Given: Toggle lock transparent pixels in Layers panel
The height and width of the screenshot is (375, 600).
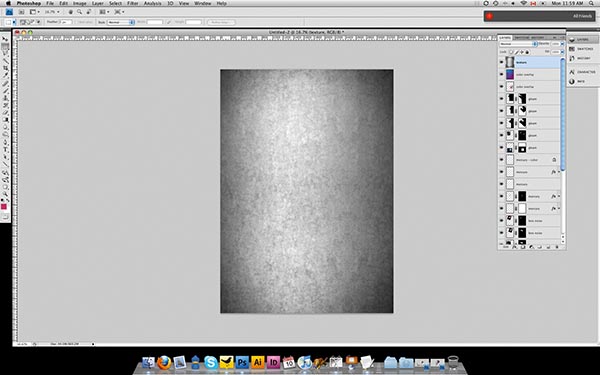Looking at the screenshot, I should pyautogui.click(x=511, y=52).
